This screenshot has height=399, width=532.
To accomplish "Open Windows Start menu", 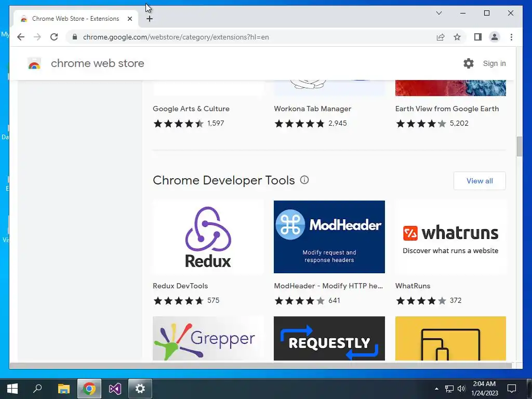I will (12, 389).
